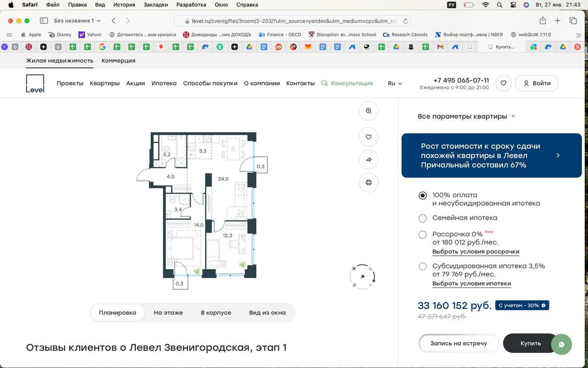Open Без названия 1 tab group dropdown
The height and width of the screenshot is (368, 588).
tap(77, 21)
